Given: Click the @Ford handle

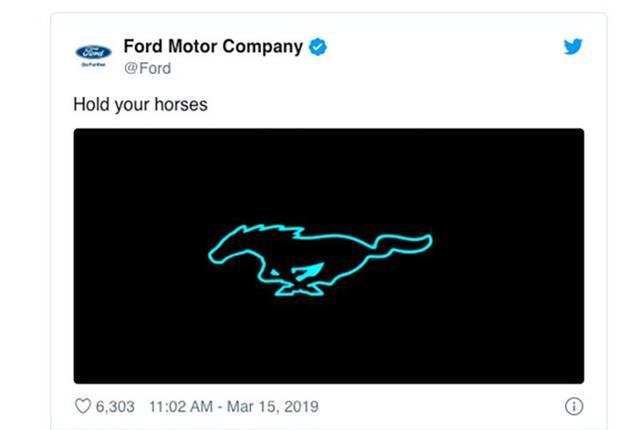Looking at the screenshot, I should (x=147, y=68).
